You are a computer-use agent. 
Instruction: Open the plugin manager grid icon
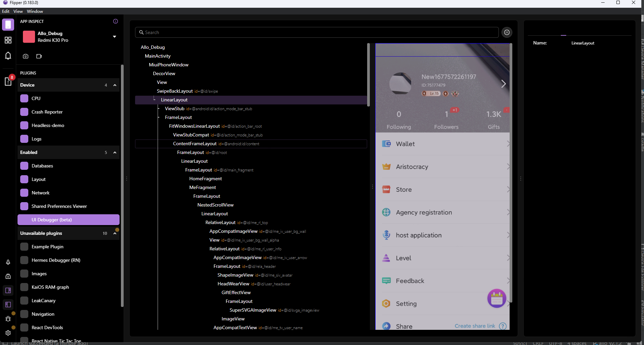(x=8, y=40)
